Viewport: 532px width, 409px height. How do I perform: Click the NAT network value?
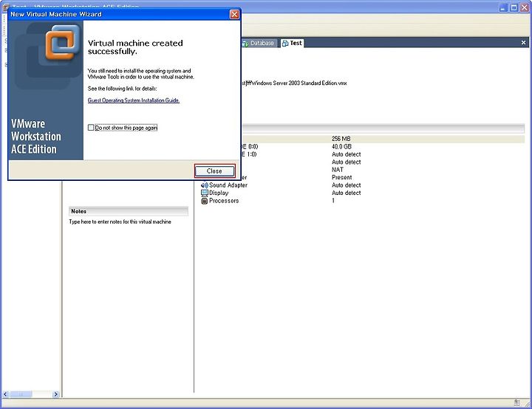(x=337, y=170)
